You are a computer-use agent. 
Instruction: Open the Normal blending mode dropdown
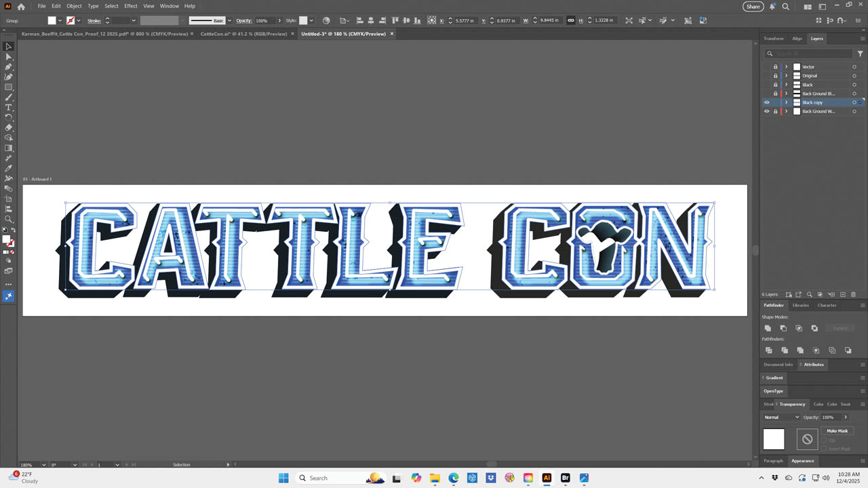coord(782,418)
